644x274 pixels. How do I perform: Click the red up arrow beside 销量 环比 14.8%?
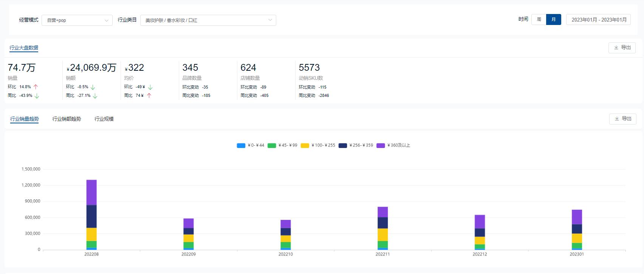click(36, 87)
